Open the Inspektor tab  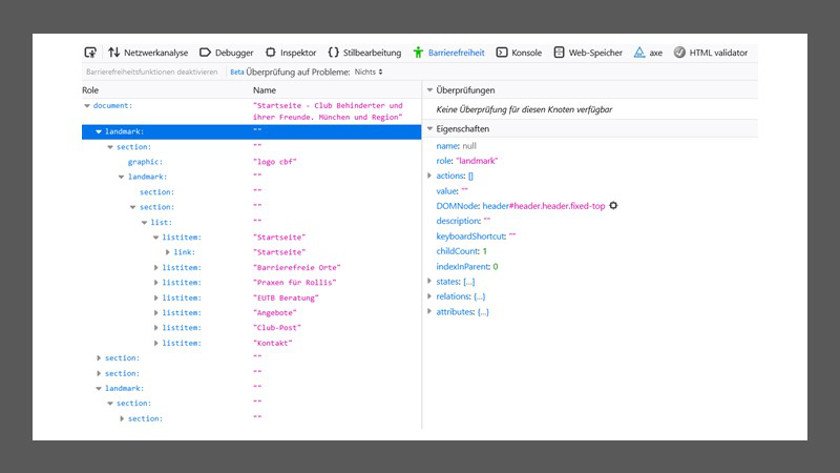click(291, 52)
